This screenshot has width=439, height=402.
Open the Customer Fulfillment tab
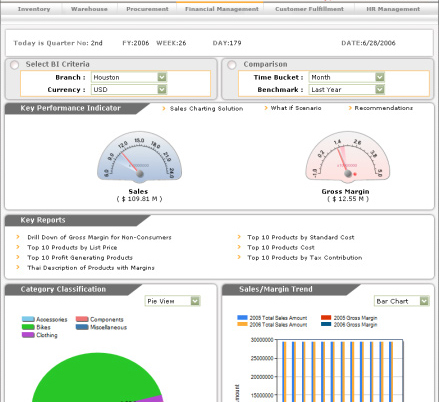(309, 9)
